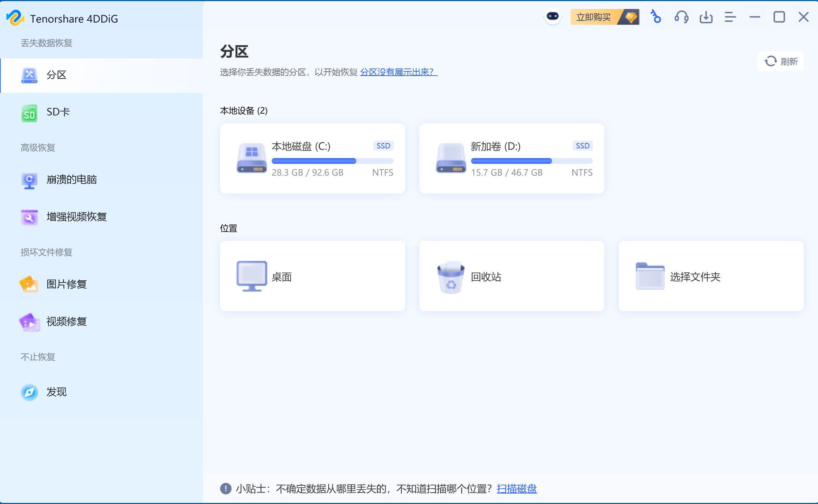818x504 pixels.
Task: Click the 新加卷 (D:) usage bar
Action: 532,161
